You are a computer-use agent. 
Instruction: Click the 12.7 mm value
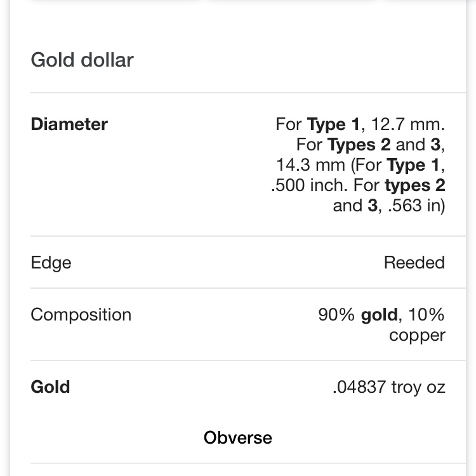click(407, 124)
